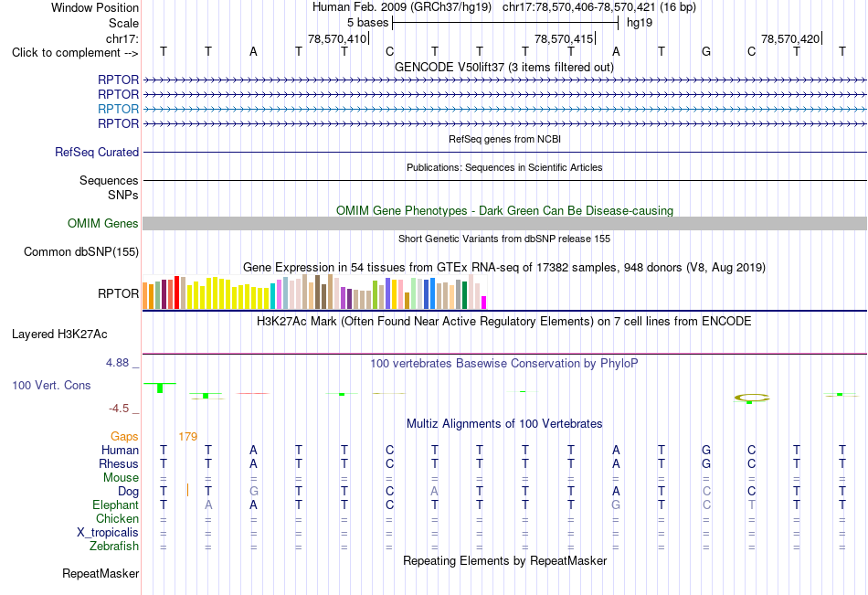Viewport: 868px width, 595px height.
Task: Click position marker 78,570,410
Action: coord(337,38)
